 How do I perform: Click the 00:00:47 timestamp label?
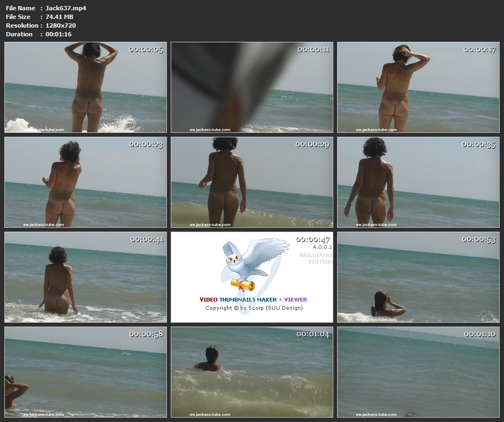point(313,239)
